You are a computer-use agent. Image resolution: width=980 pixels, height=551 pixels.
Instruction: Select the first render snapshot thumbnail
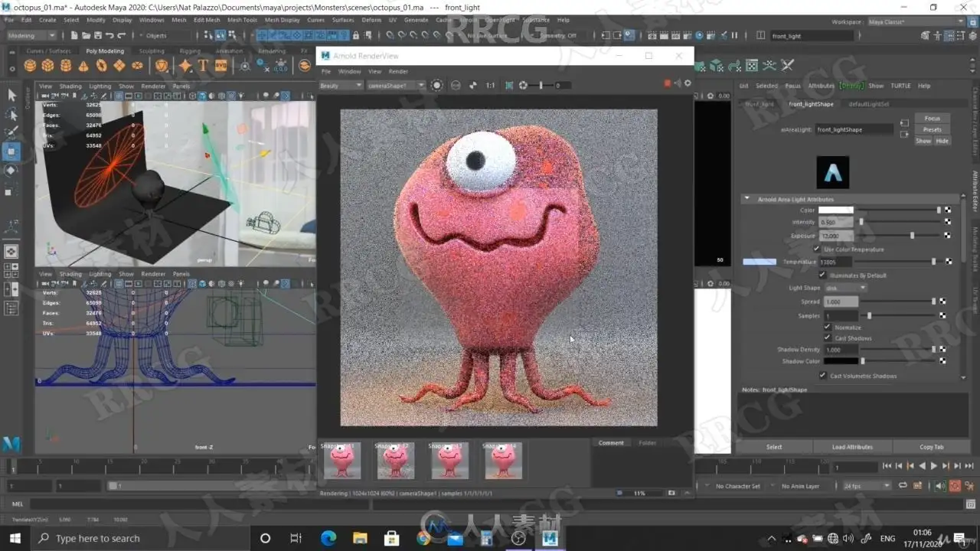point(341,461)
